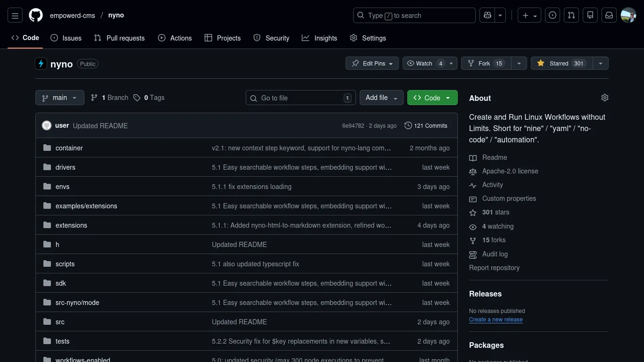
Task: Click Create a new release link
Action: [x=495, y=320]
